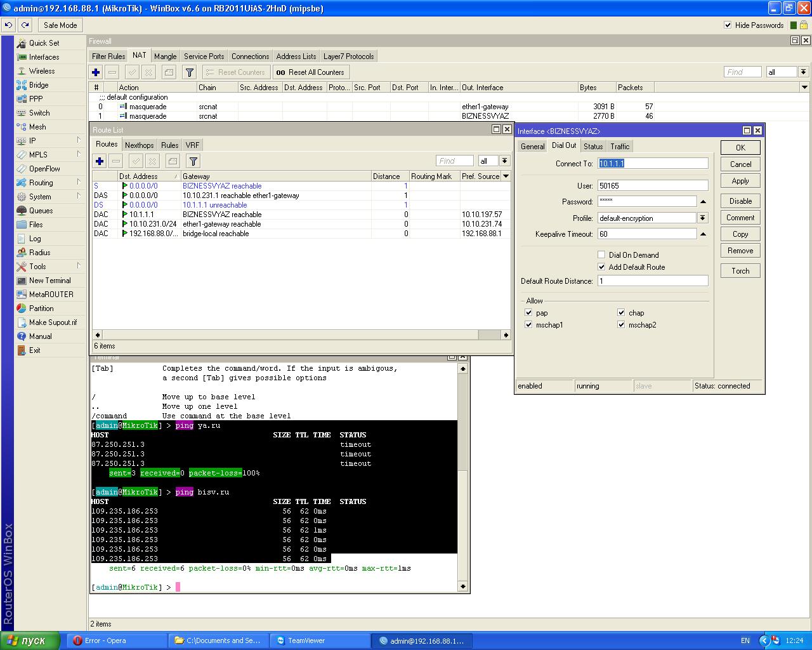812x650 pixels.
Task: Click the Redo arrow in WinBox toolbar
Action: coord(25,25)
